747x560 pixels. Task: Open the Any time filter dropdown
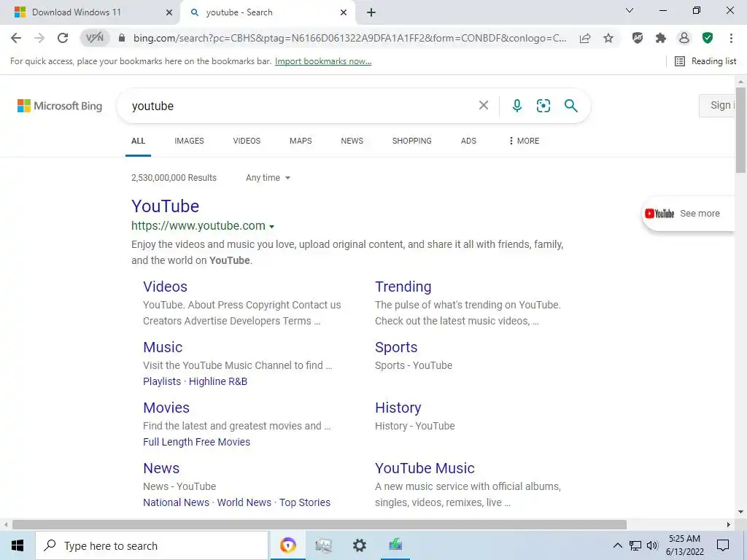coord(268,178)
